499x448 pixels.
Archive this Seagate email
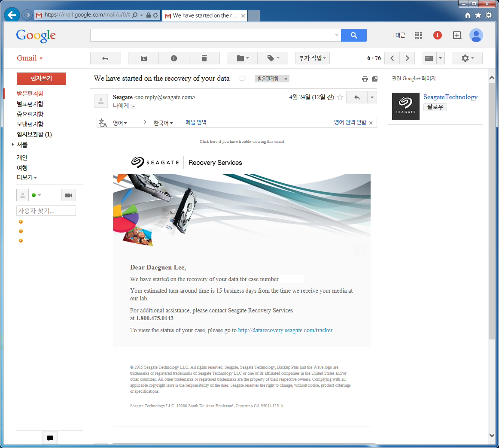143,58
